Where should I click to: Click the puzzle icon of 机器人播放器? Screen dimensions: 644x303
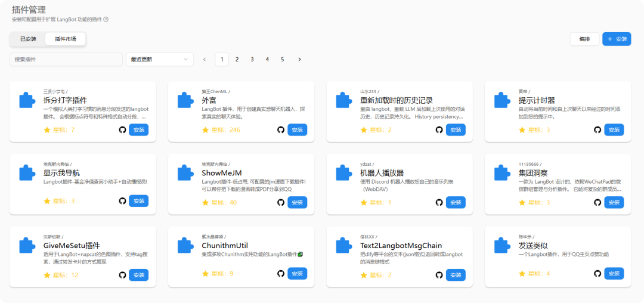point(344,173)
